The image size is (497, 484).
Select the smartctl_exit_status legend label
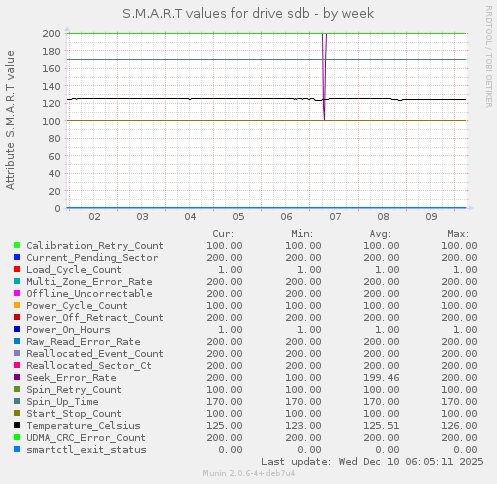click(86, 450)
